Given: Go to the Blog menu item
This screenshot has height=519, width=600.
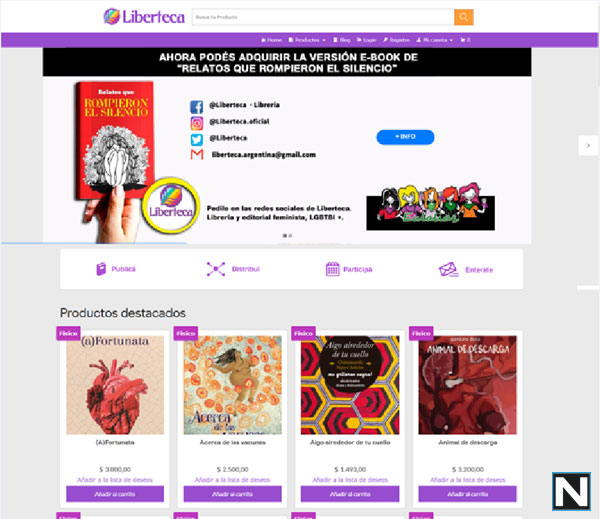Looking at the screenshot, I should (x=342, y=40).
